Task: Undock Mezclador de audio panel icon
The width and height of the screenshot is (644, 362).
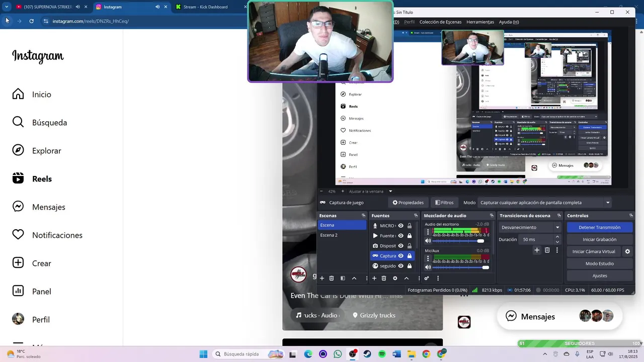Action: (492, 216)
